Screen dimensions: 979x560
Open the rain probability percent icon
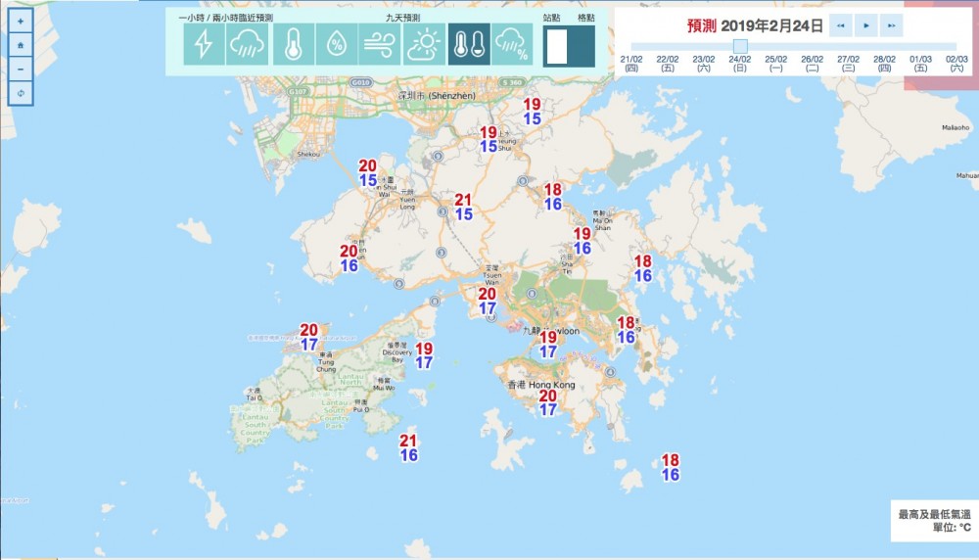(512, 44)
